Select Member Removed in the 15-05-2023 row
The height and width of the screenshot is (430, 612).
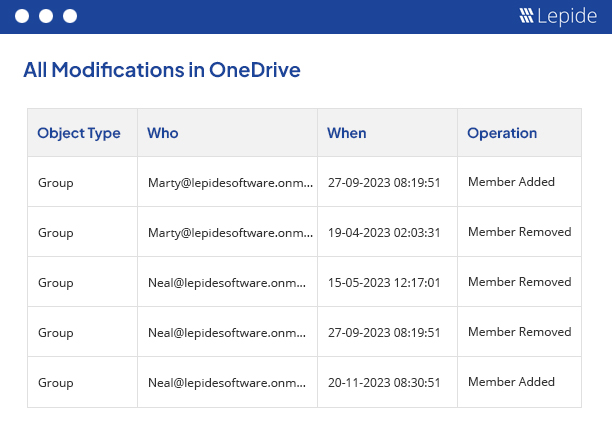click(x=519, y=282)
